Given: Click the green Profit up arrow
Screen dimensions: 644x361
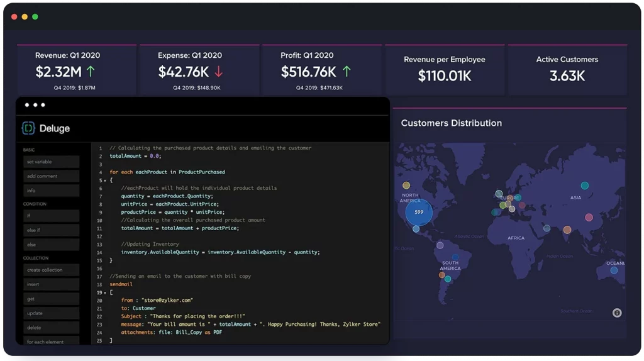Looking at the screenshot, I should (x=346, y=72).
